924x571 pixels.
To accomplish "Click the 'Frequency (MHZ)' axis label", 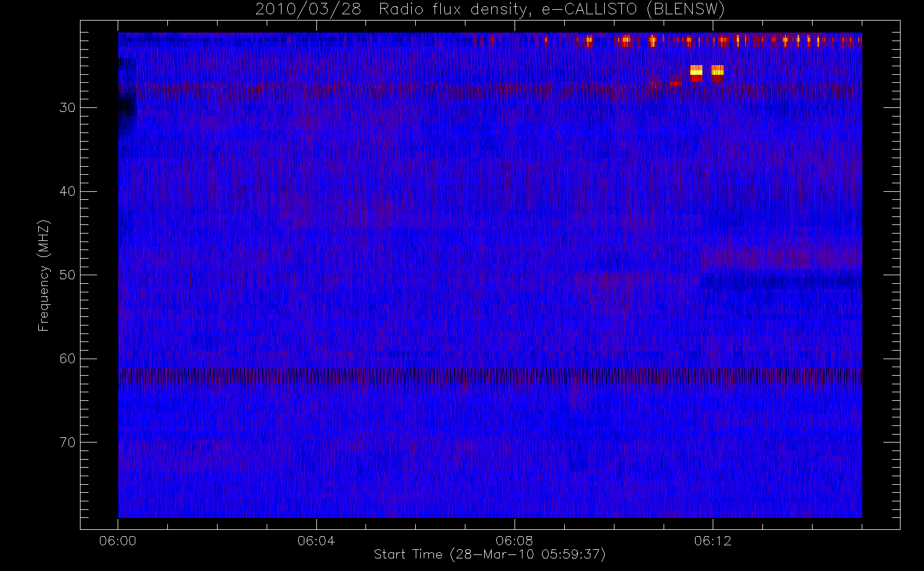I will point(44,275).
